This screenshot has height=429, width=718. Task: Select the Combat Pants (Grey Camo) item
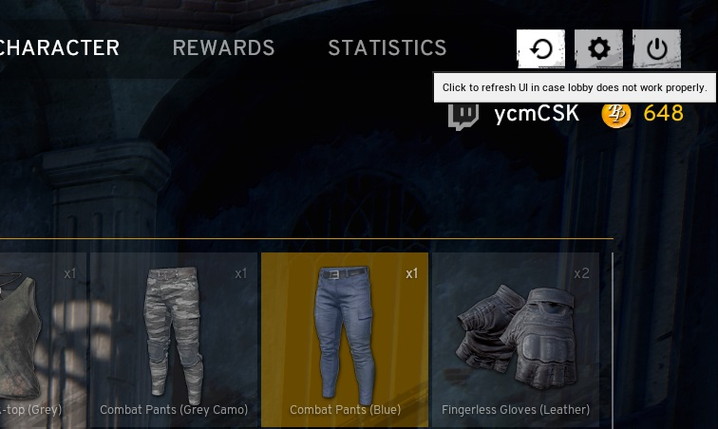coord(174,339)
